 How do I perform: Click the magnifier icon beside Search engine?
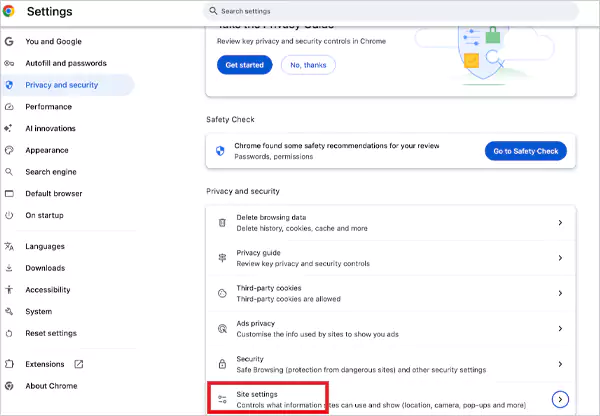click(x=9, y=172)
